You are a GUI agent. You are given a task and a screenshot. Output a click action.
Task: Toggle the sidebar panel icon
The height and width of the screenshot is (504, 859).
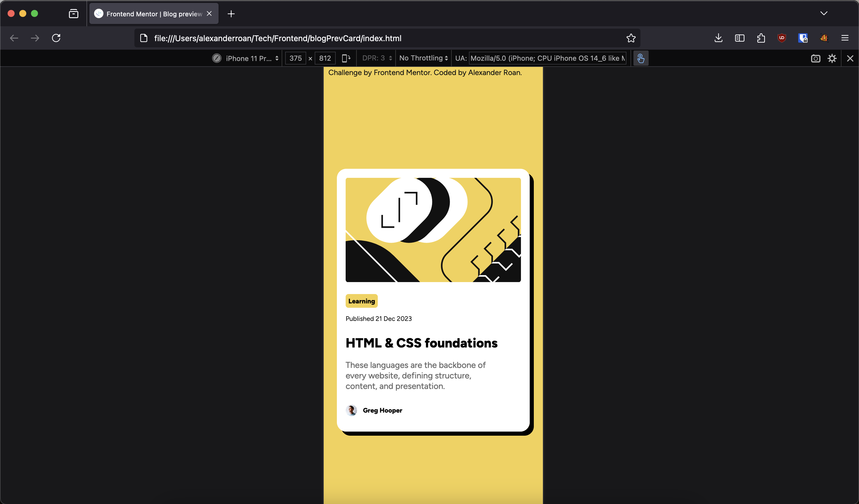(739, 38)
